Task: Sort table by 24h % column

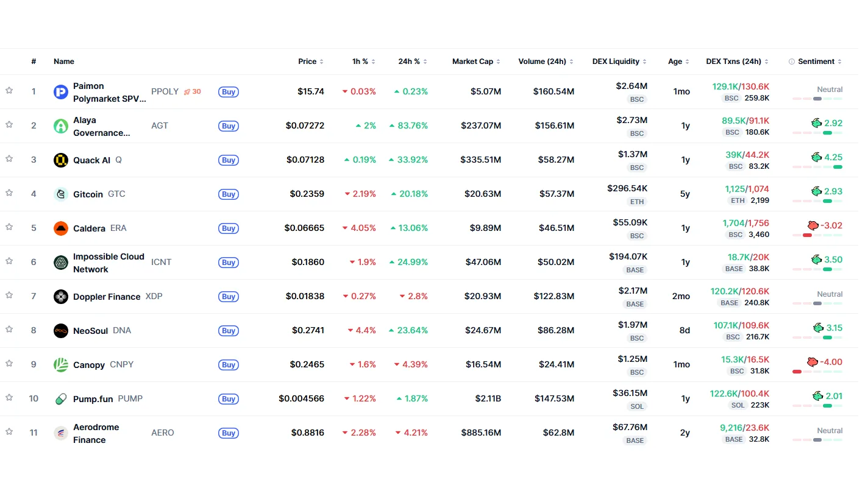Action: [413, 62]
